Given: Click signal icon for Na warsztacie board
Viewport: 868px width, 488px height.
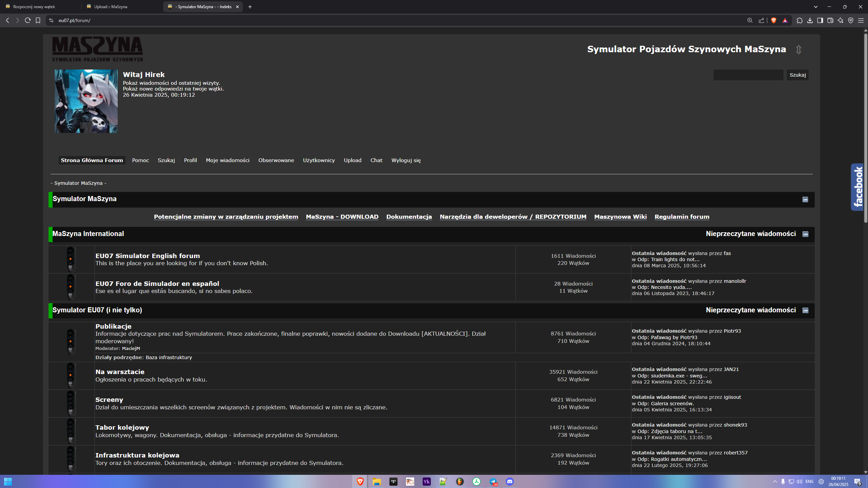Looking at the screenshot, I should [71, 376].
